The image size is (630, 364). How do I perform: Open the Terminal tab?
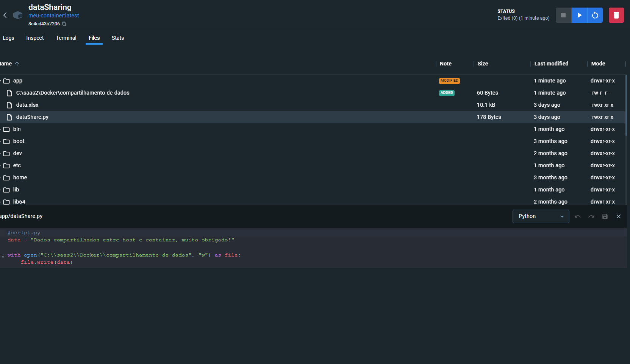(x=66, y=38)
